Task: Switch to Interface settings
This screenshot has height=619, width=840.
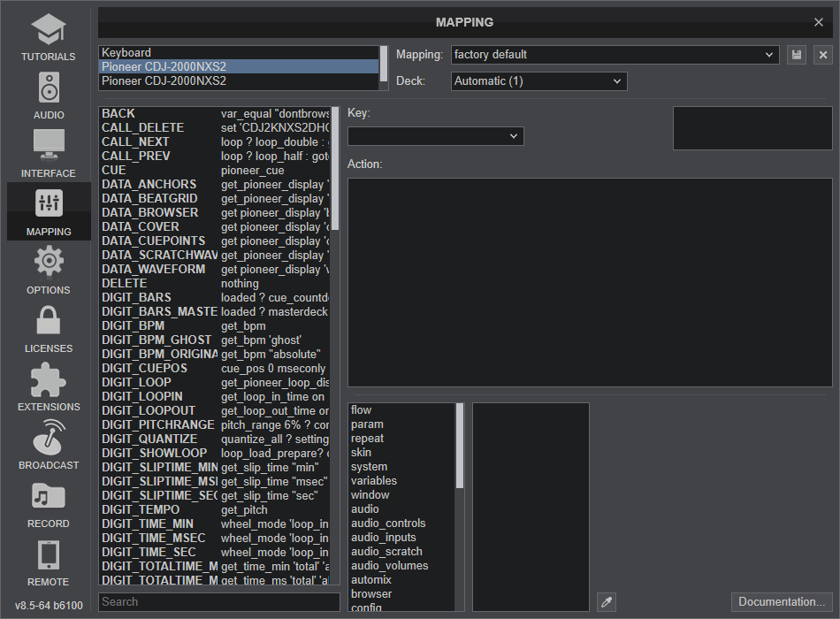Action: point(49,154)
